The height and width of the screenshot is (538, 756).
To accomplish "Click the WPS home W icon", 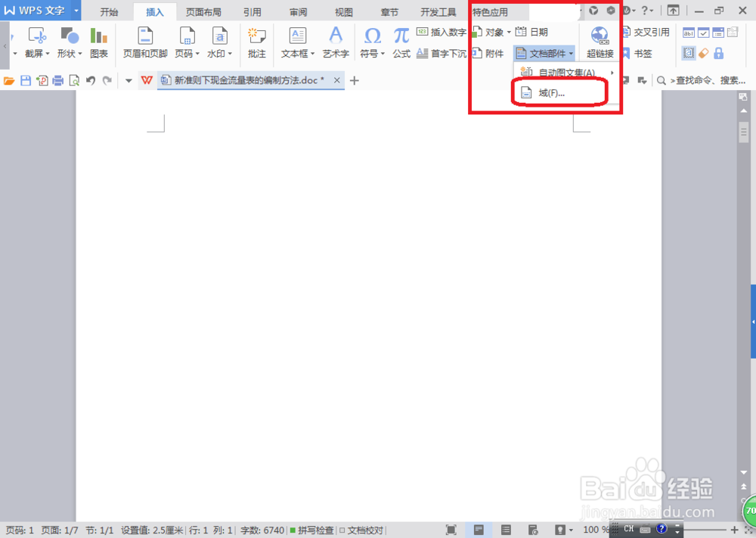I will [x=147, y=80].
